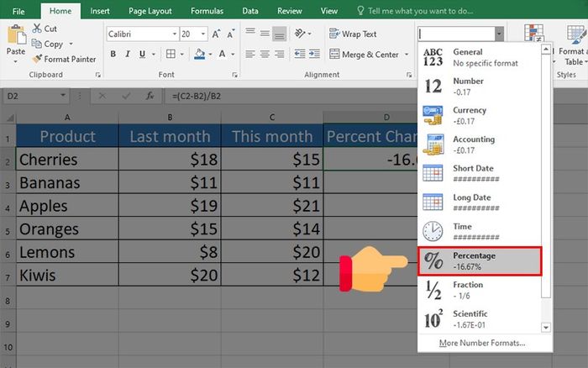
Task: Click the Merge & Center button
Action: [364, 55]
